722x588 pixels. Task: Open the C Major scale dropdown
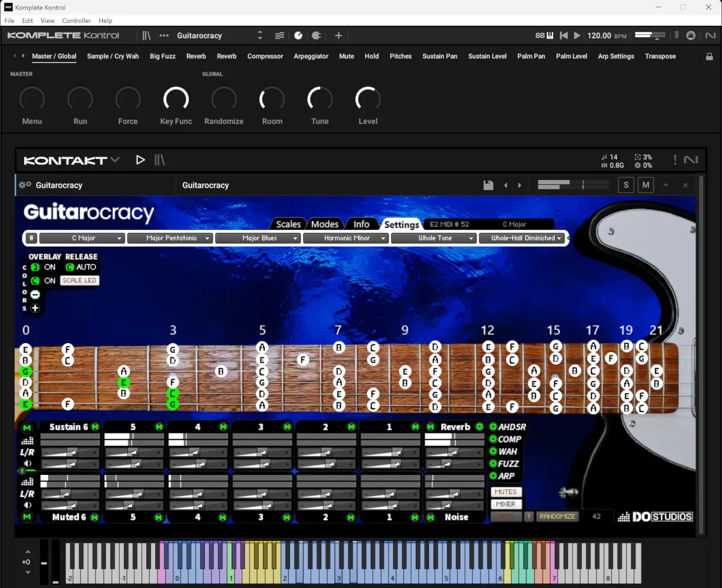pyautogui.click(x=82, y=238)
